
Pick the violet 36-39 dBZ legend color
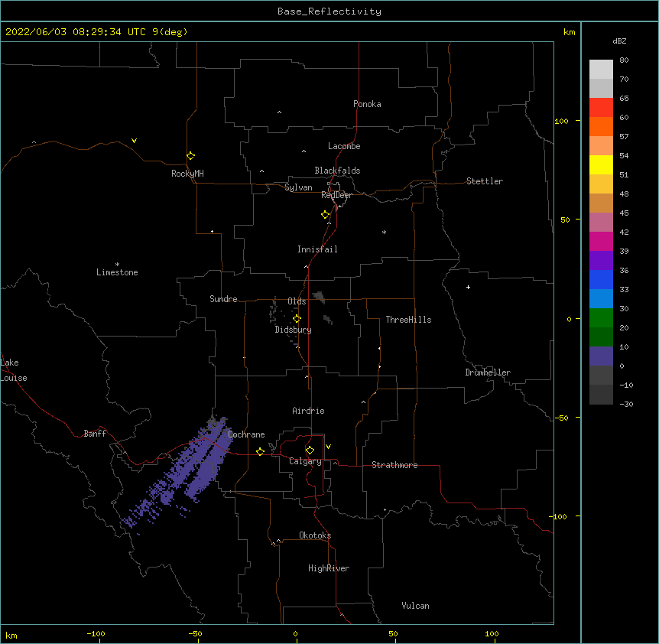[601, 260]
